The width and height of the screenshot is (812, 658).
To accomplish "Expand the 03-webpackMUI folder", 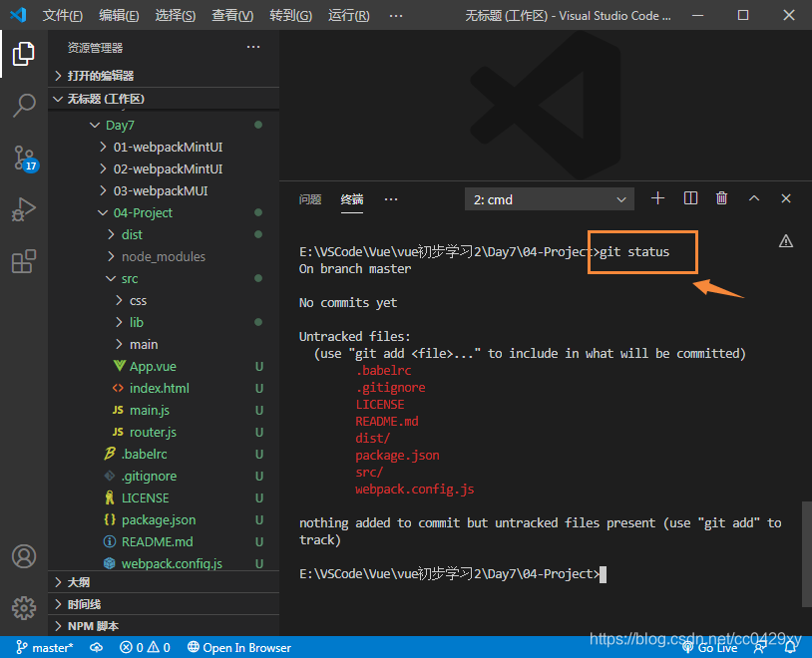I will click(164, 191).
